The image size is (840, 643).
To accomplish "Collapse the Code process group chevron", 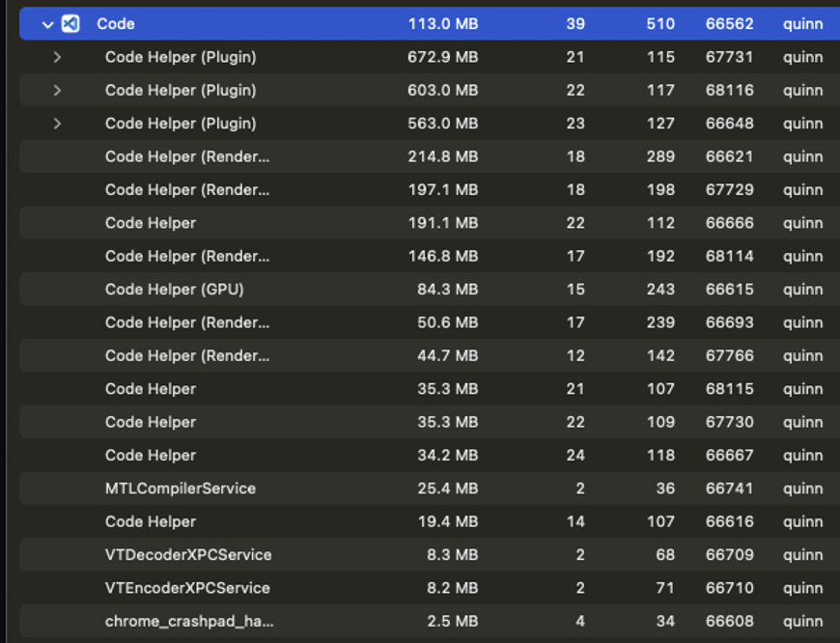I will (x=47, y=24).
